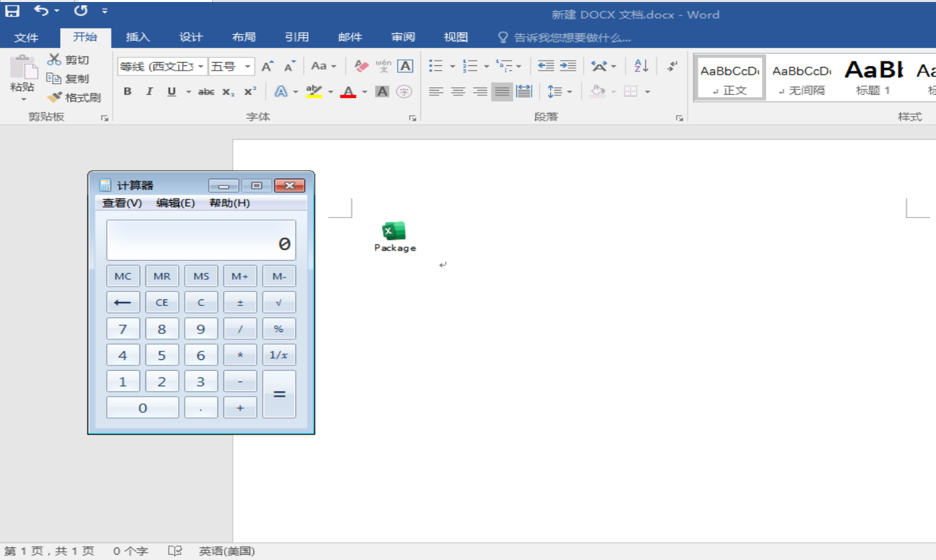Apply character border (boxed A)
Image resolution: width=936 pixels, height=560 pixels.
405,66
